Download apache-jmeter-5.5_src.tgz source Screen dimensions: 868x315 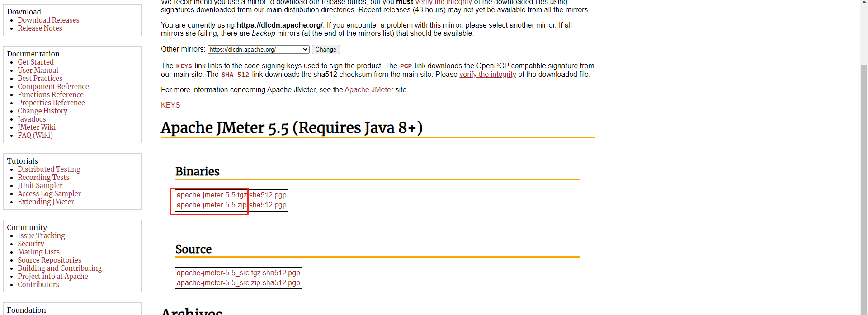click(x=219, y=273)
